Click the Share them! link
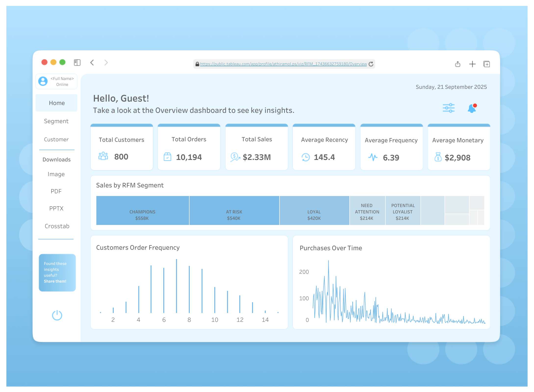534x392 pixels. [55, 281]
